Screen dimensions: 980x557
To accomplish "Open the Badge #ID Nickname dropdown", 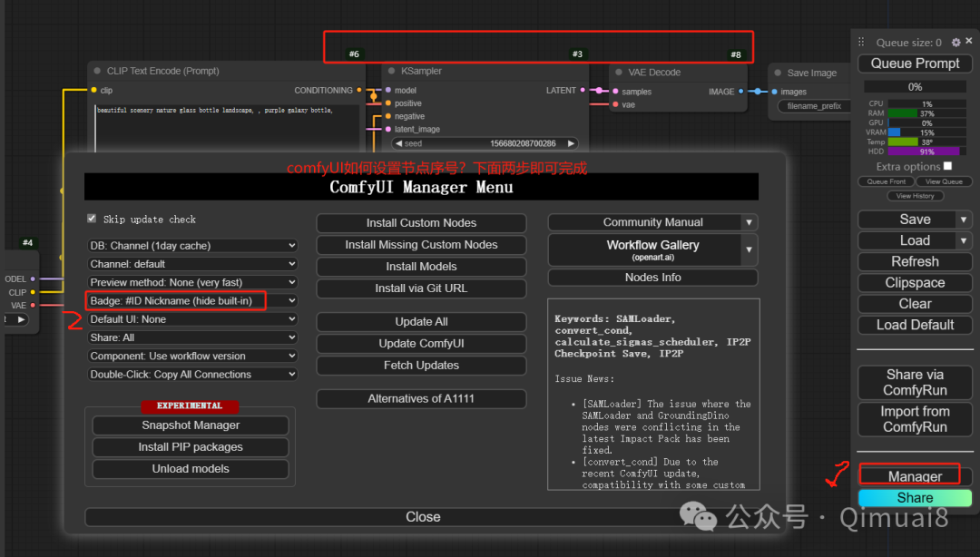I will tap(192, 300).
